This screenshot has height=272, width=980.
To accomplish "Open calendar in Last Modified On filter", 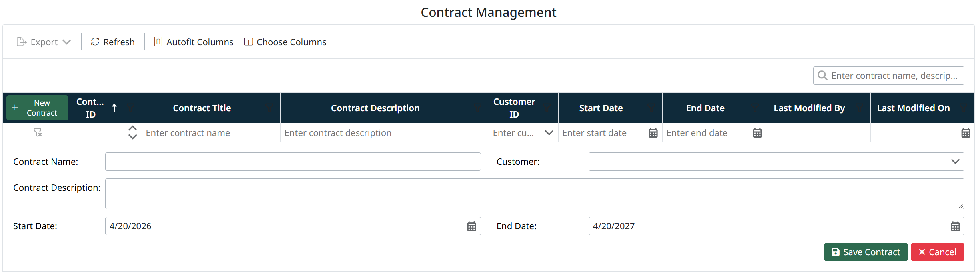I will pos(966,133).
